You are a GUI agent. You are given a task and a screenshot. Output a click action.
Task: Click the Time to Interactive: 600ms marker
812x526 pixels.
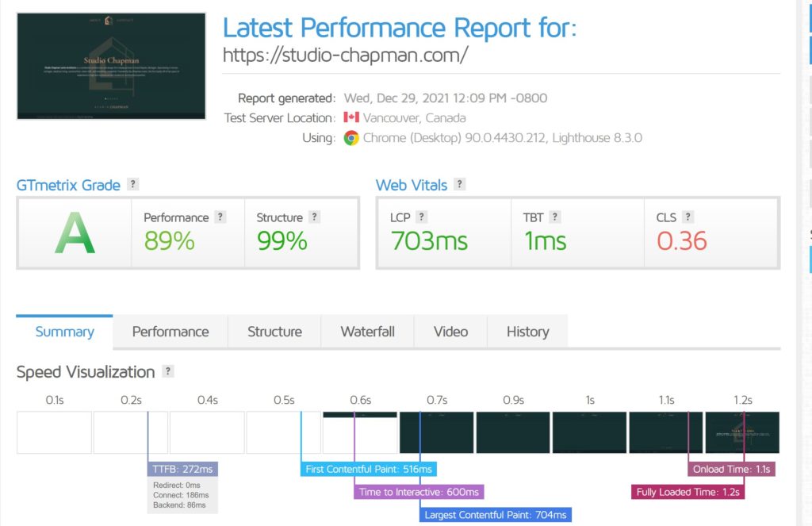(419, 492)
